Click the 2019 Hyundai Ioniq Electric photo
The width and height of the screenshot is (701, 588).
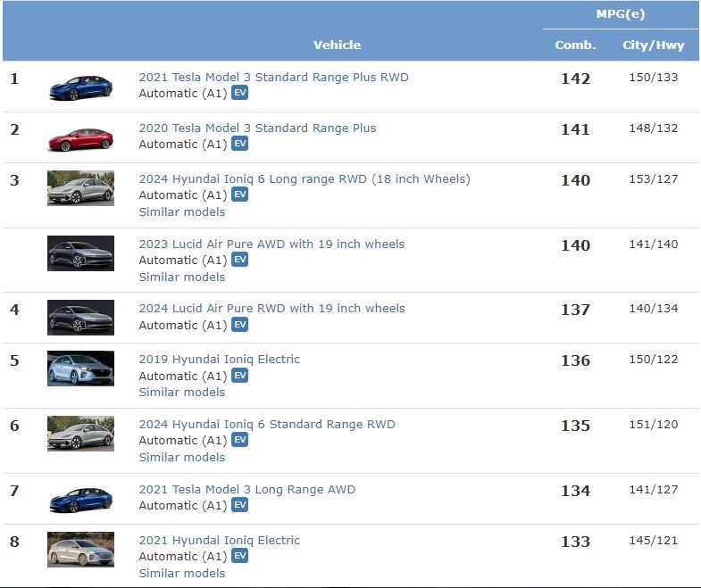(x=80, y=369)
